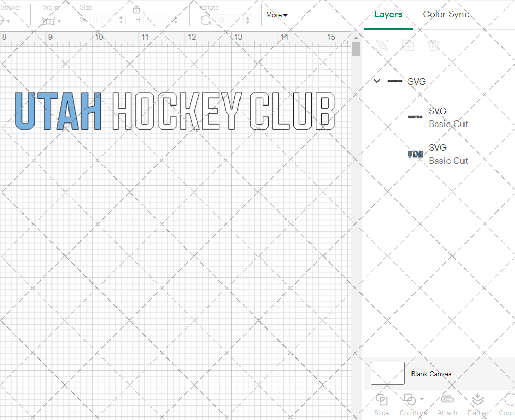Select the UTAH SVG Basic Cut layer
The height and width of the screenshot is (420, 515).
point(438,154)
